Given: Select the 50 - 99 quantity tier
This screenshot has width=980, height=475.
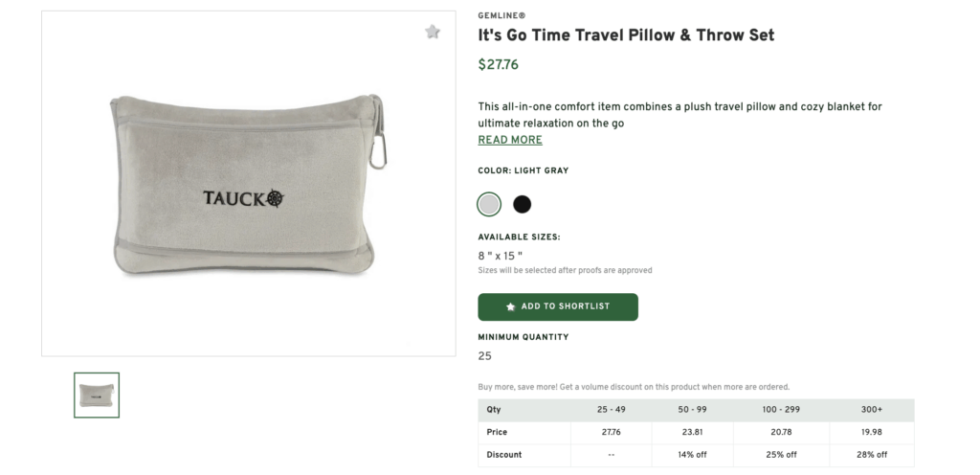Looking at the screenshot, I should tap(693, 410).
